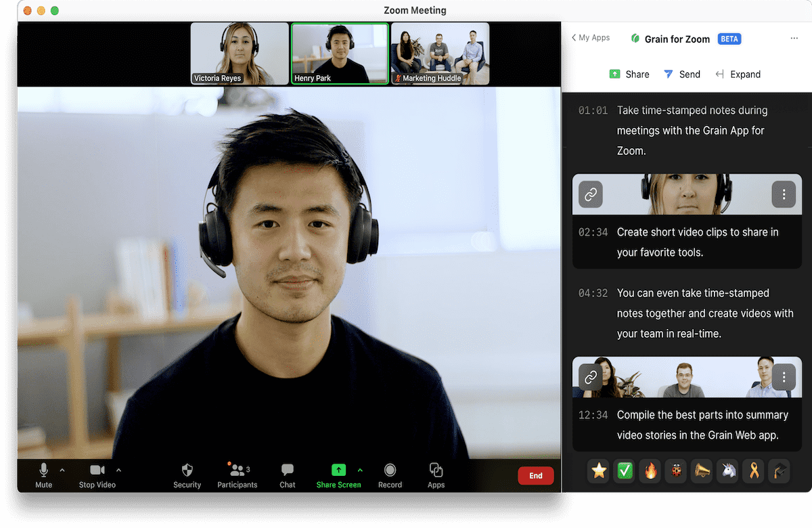Viewport: 812px width, 528px height.
Task: Open options menu on the 02:34 clip
Action: point(784,194)
